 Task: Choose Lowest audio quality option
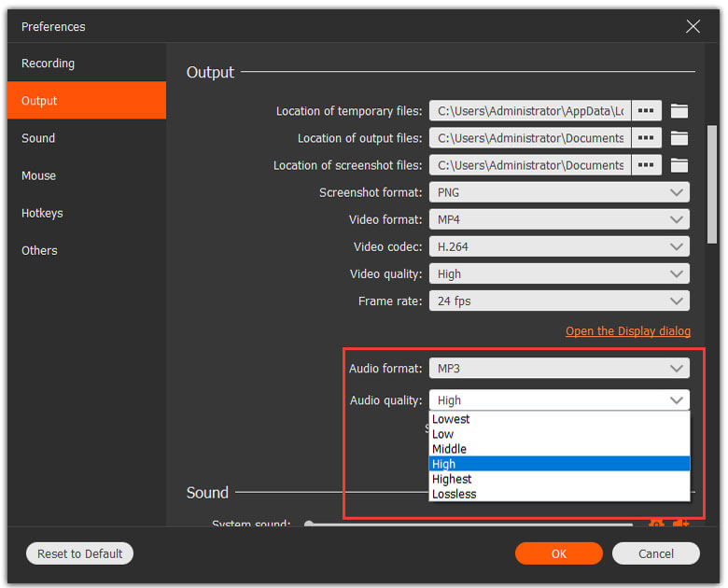(x=559, y=419)
